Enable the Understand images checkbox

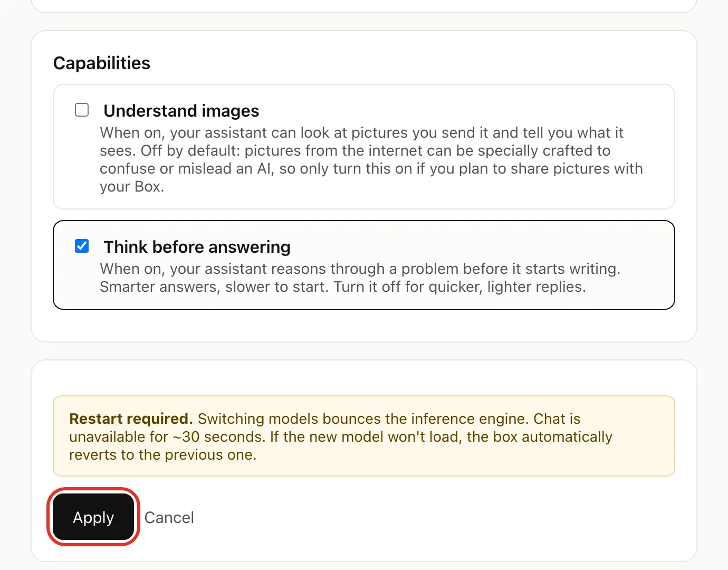coord(82,110)
